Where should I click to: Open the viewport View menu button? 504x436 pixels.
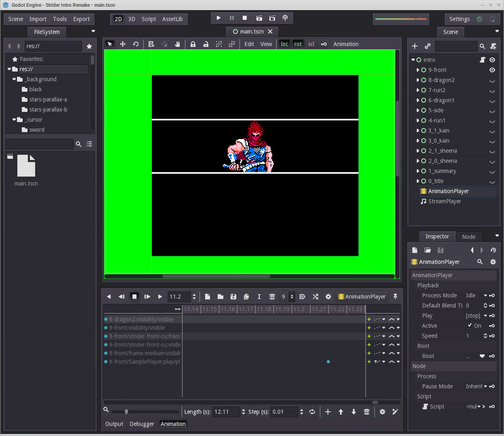click(x=266, y=44)
